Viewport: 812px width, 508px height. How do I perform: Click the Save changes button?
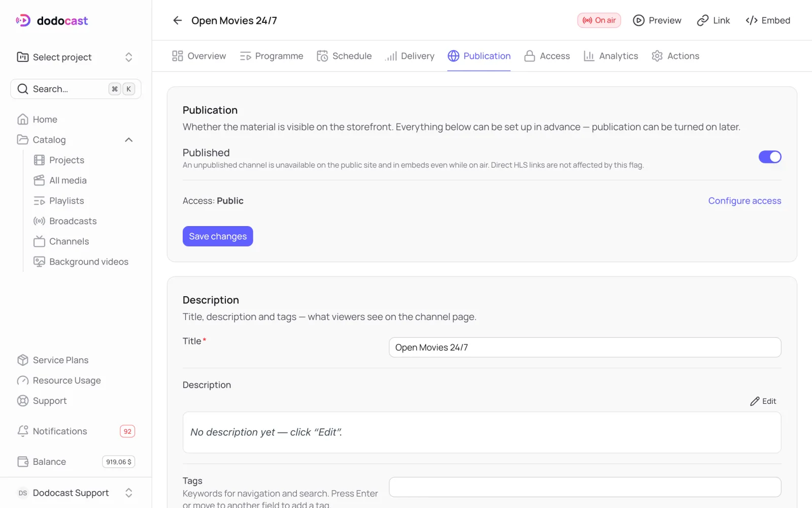point(218,236)
